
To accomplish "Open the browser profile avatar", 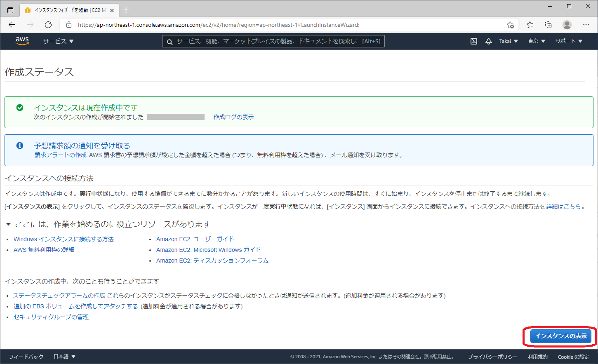I will [567, 25].
